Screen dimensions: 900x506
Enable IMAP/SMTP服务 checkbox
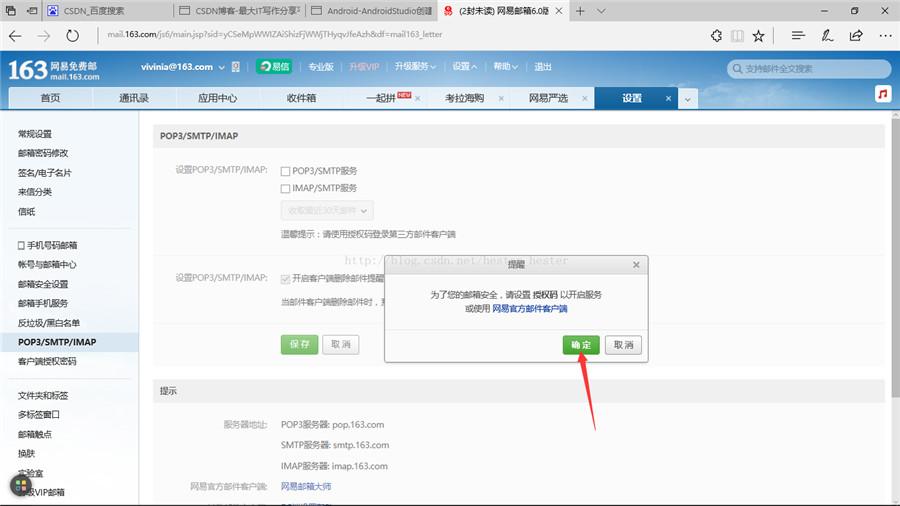pyautogui.click(x=285, y=188)
